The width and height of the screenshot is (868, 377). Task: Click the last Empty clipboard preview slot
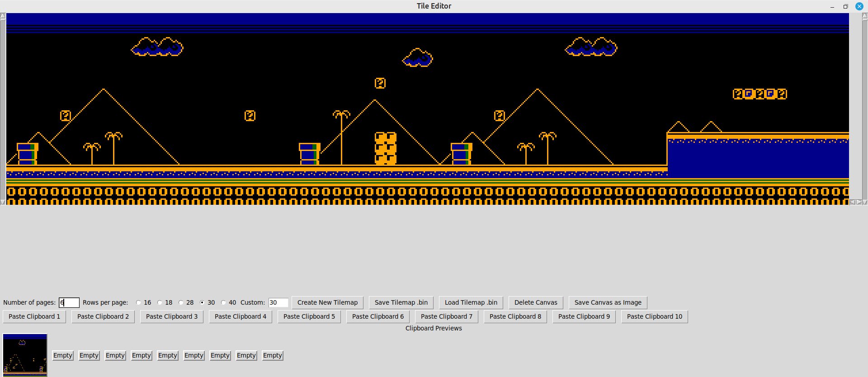tap(273, 355)
